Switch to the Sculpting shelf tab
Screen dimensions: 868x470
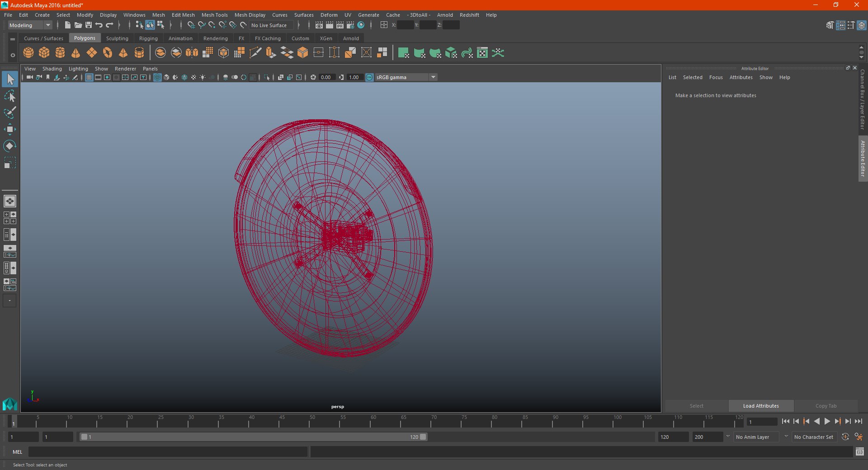click(117, 38)
